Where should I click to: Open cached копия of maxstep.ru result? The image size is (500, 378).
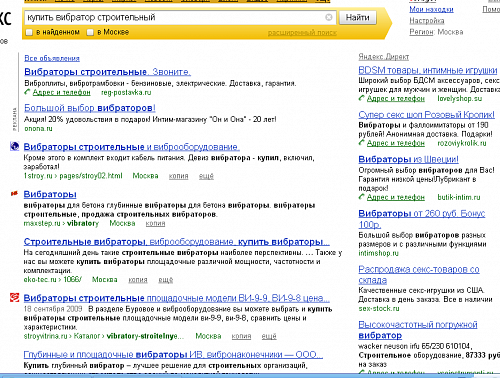point(155,223)
